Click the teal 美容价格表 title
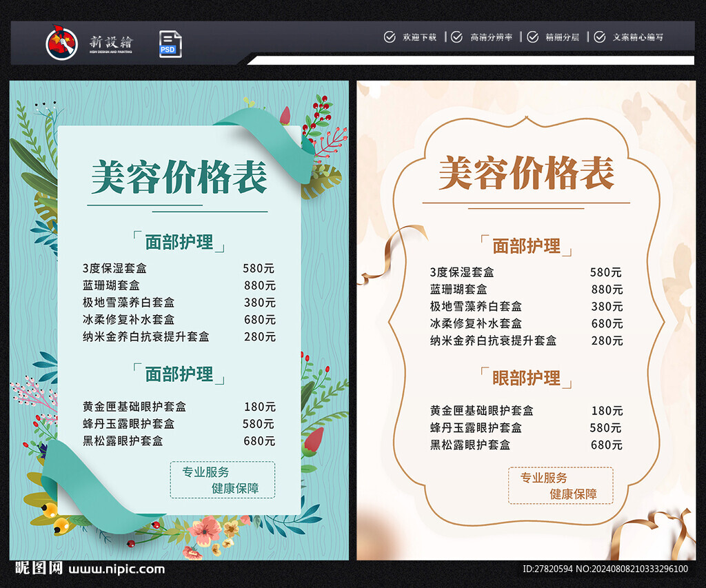 [x=179, y=176]
